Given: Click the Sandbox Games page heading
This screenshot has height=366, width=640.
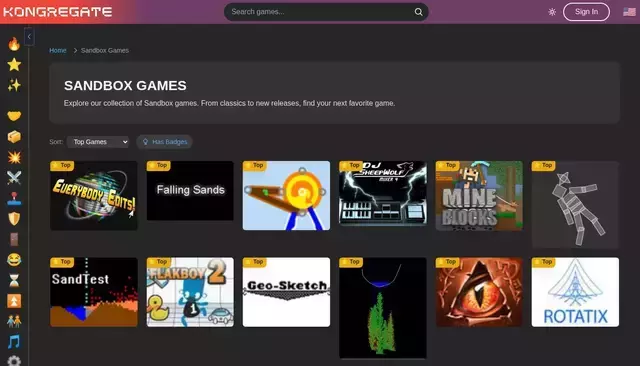Looking at the screenshot, I should coord(125,85).
